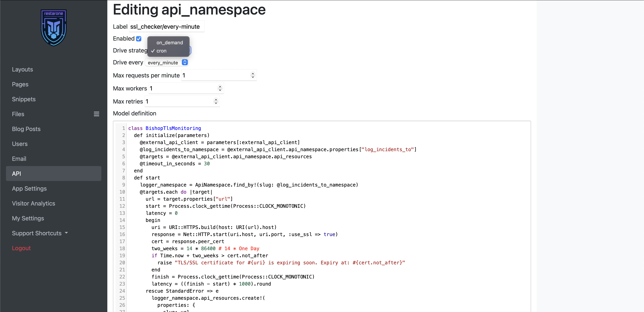Click the checkmark beside the cron option
The height and width of the screenshot is (312, 644).
[153, 51]
